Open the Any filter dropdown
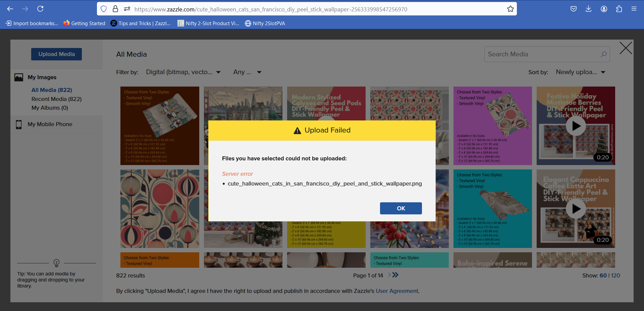This screenshot has height=311, width=644. click(247, 72)
